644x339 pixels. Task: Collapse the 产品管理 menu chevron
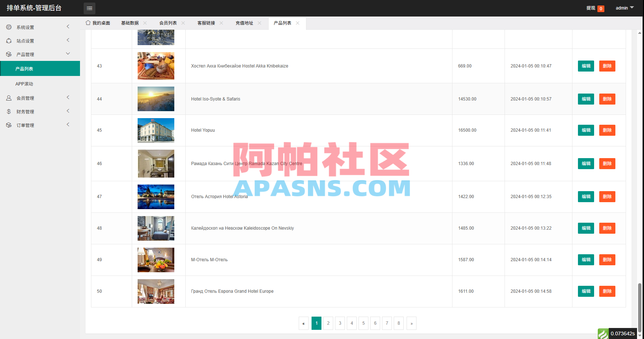(68, 54)
